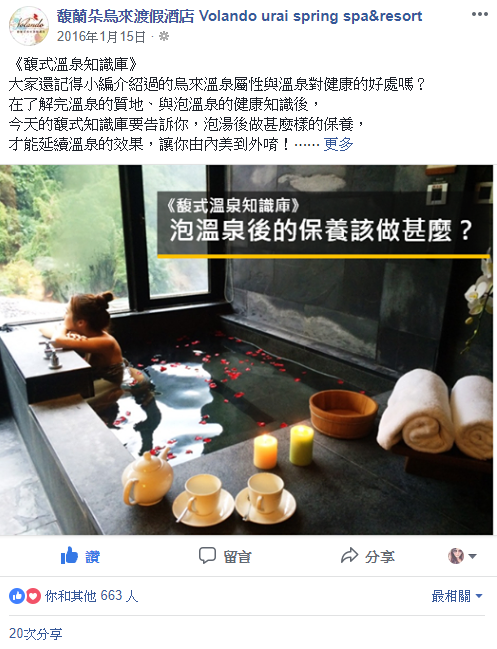Click the thumbs-up 讚 like icon

pos(70,555)
